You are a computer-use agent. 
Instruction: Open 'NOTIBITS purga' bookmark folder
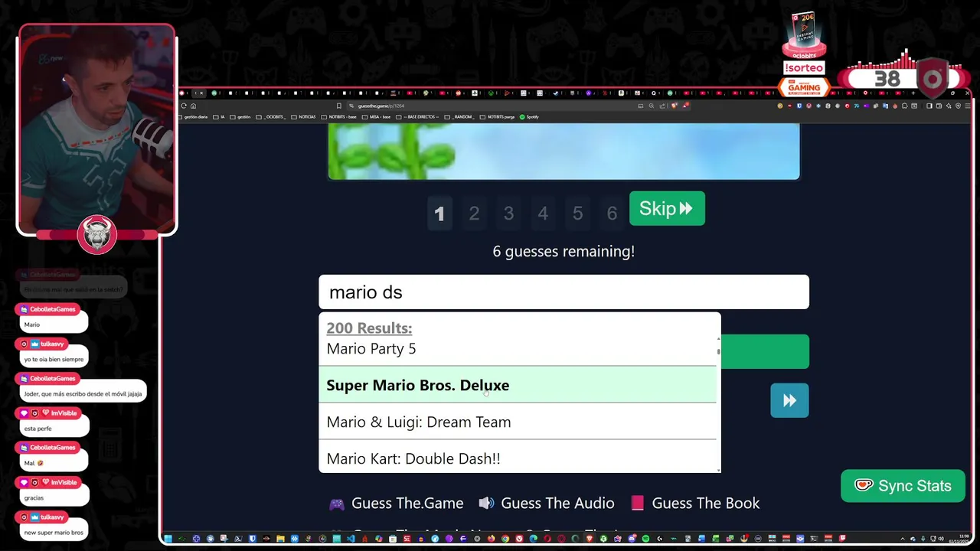[x=497, y=117]
